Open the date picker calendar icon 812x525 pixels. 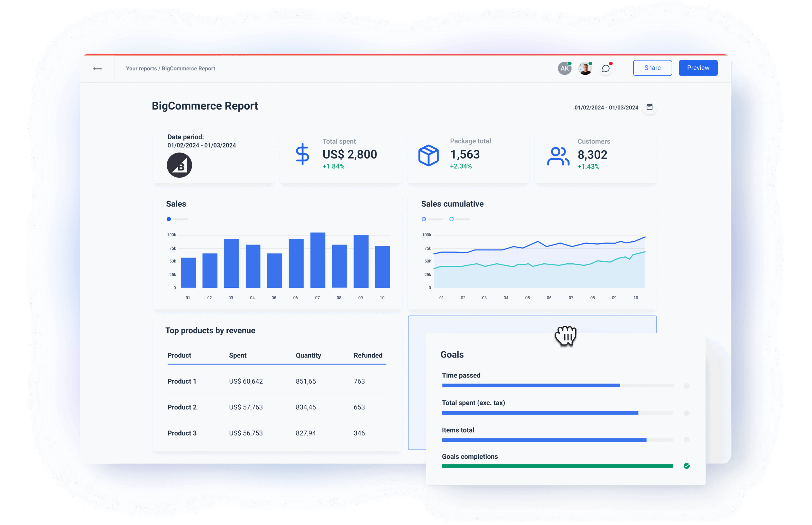[650, 107]
